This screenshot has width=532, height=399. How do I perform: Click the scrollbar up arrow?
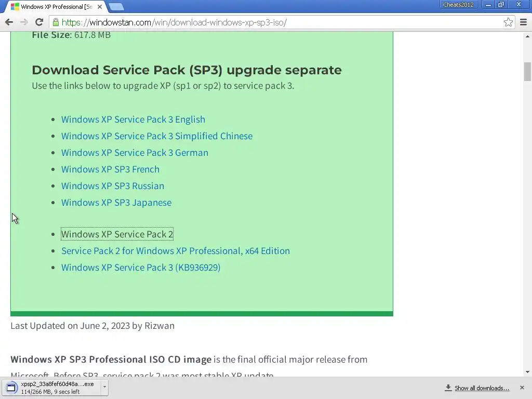527,36
